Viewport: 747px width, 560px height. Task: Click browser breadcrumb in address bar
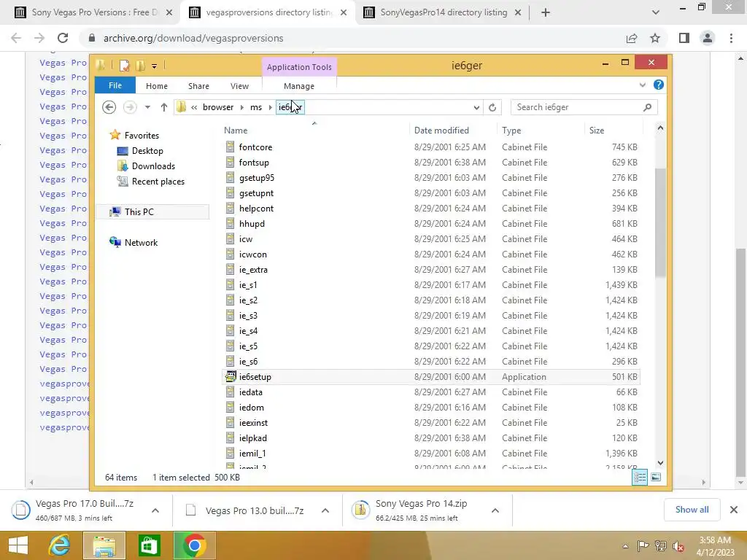(x=217, y=107)
